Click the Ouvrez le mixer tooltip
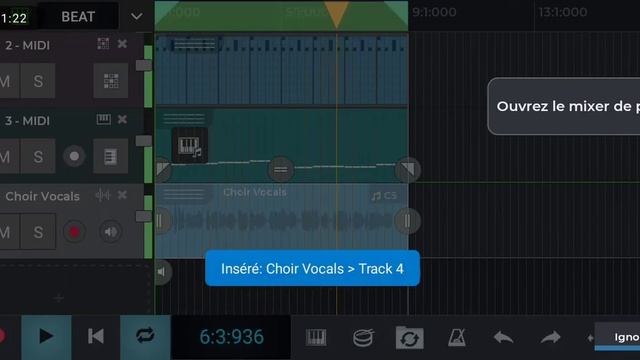 [564, 106]
